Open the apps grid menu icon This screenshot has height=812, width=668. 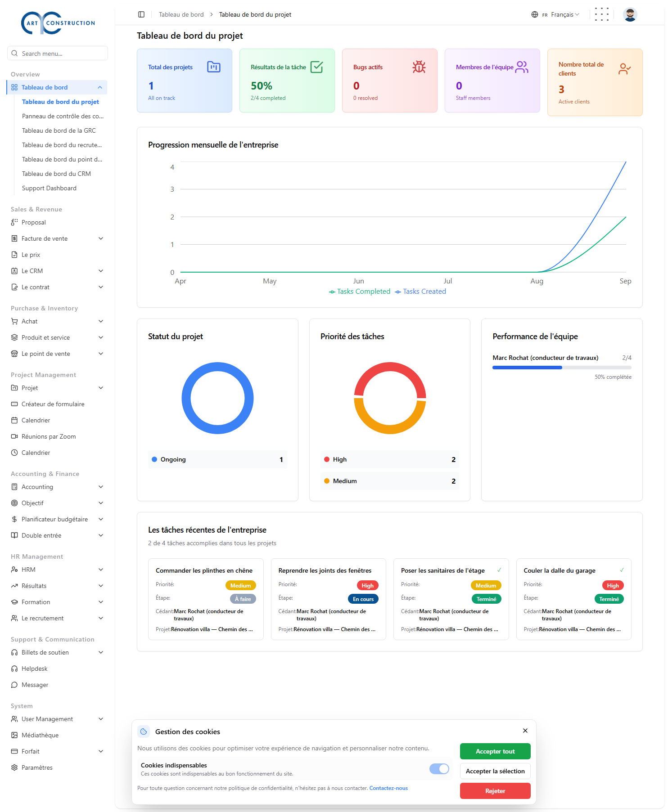point(601,14)
